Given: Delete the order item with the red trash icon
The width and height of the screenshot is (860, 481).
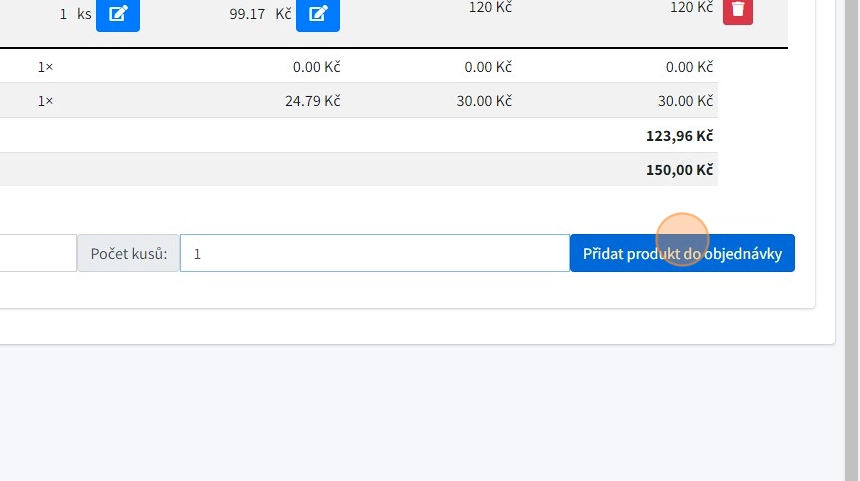Looking at the screenshot, I should click(737, 10).
